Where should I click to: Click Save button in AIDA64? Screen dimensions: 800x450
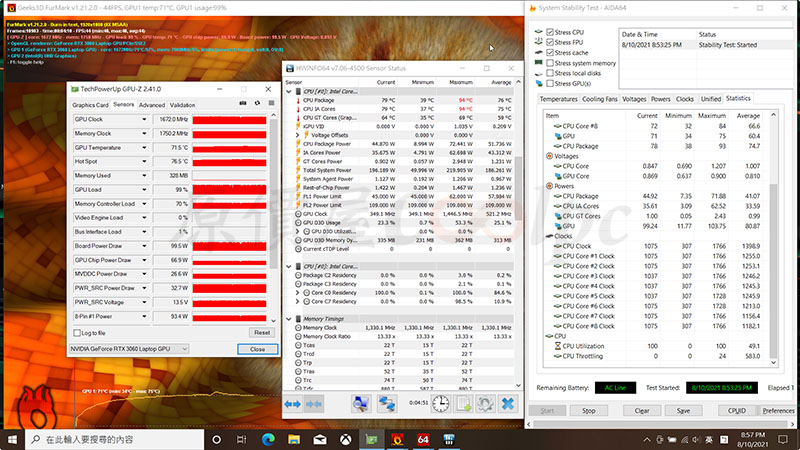pos(683,411)
